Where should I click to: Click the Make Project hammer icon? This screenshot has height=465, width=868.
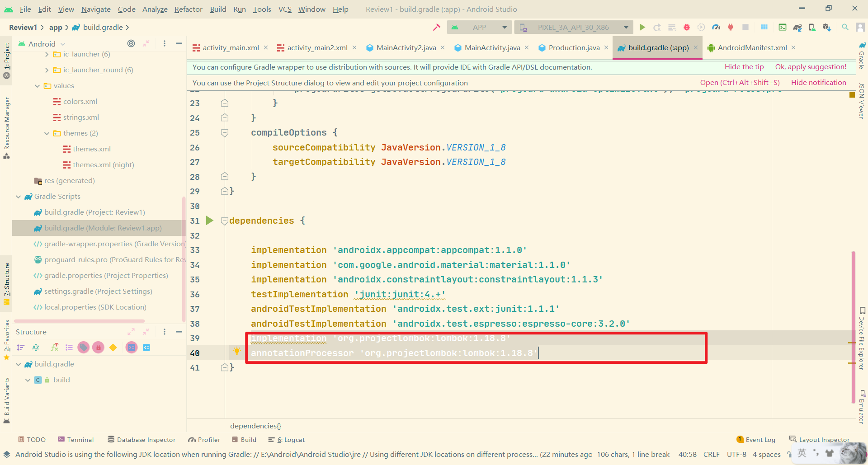pyautogui.click(x=436, y=27)
